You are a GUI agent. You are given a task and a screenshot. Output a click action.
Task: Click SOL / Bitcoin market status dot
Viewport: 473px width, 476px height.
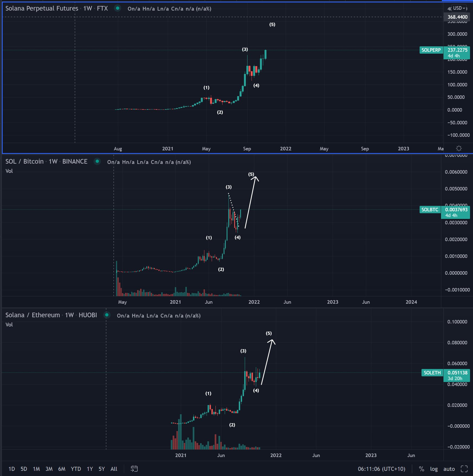click(97, 161)
